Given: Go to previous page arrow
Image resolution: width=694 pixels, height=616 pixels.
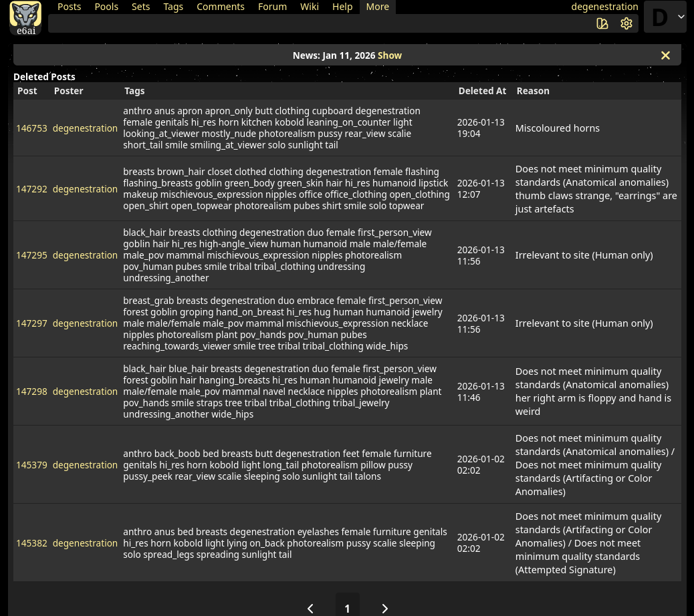Looking at the screenshot, I should (311, 609).
